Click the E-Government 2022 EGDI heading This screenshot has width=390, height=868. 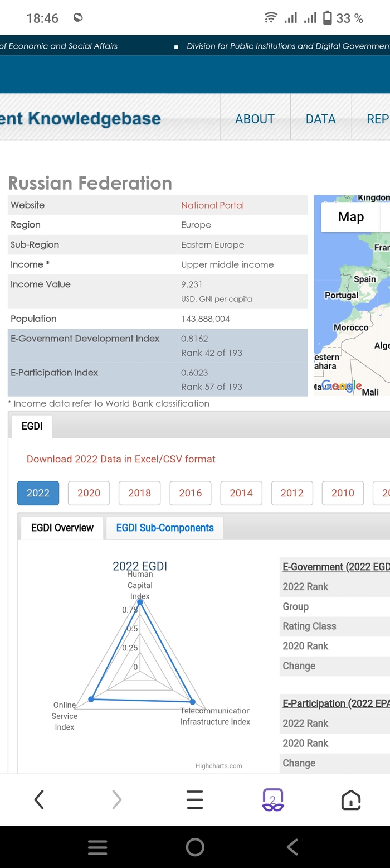(x=336, y=567)
